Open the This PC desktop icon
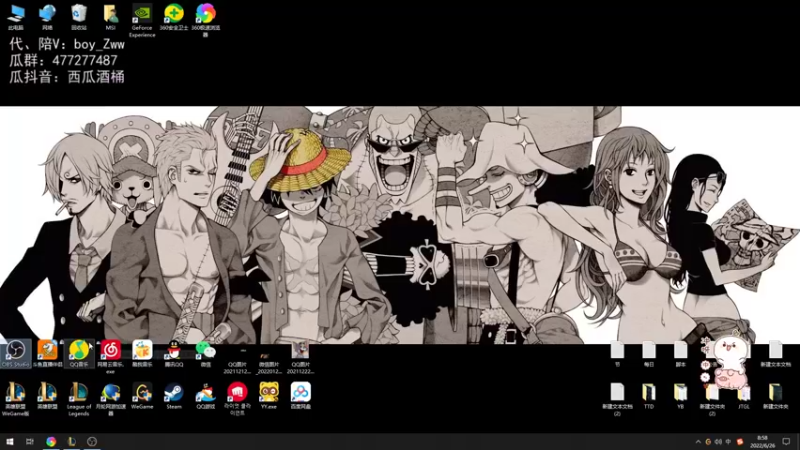This screenshot has height=450, width=800. (x=16, y=17)
